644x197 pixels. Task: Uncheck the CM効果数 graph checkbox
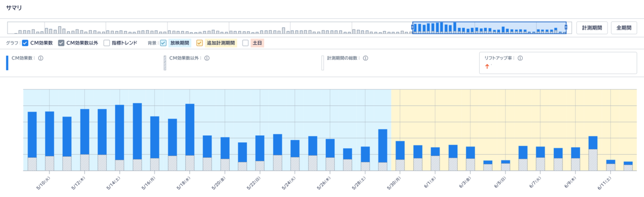(25, 43)
